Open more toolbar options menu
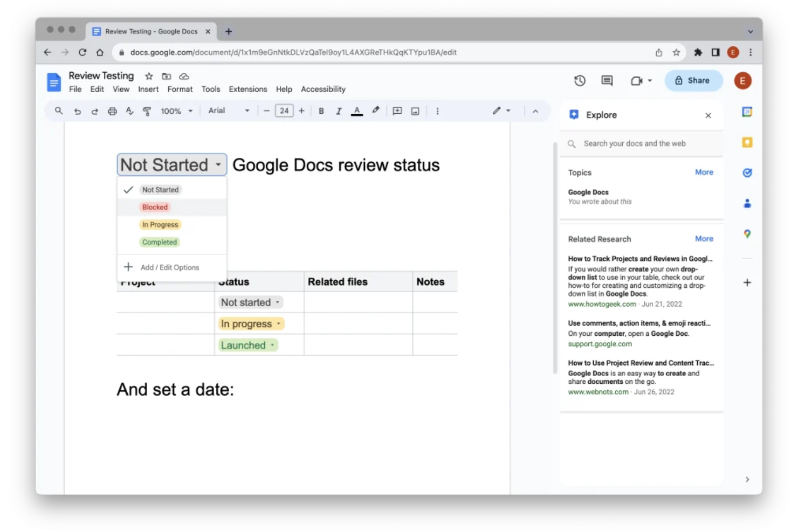 tap(437, 111)
